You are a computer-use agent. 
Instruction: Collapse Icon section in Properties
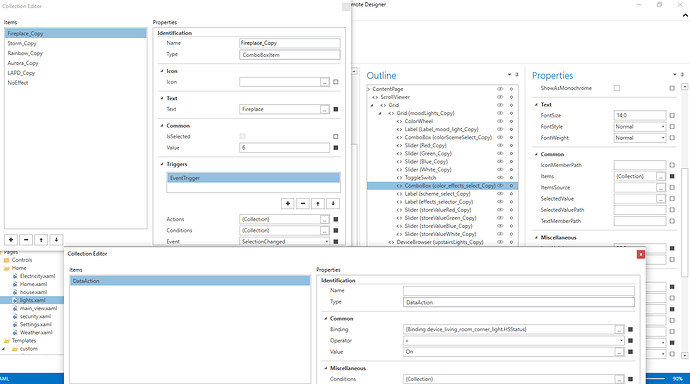coord(161,71)
